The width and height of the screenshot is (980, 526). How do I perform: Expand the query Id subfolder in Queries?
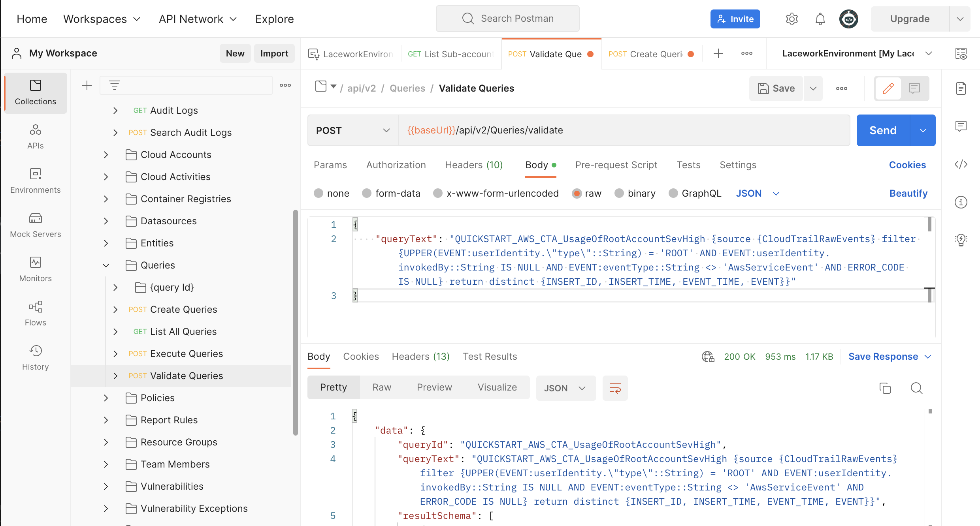117,287
